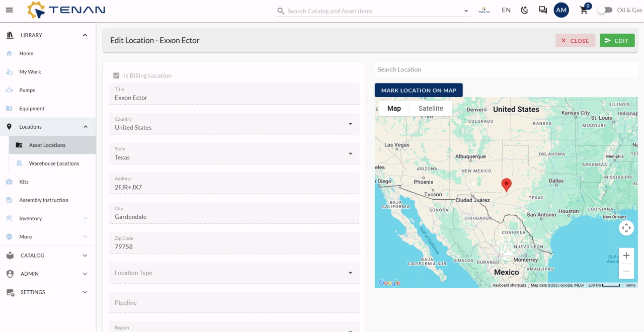The height and width of the screenshot is (332, 644).
Task: Click the More globe icon
Action: [9, 237]
